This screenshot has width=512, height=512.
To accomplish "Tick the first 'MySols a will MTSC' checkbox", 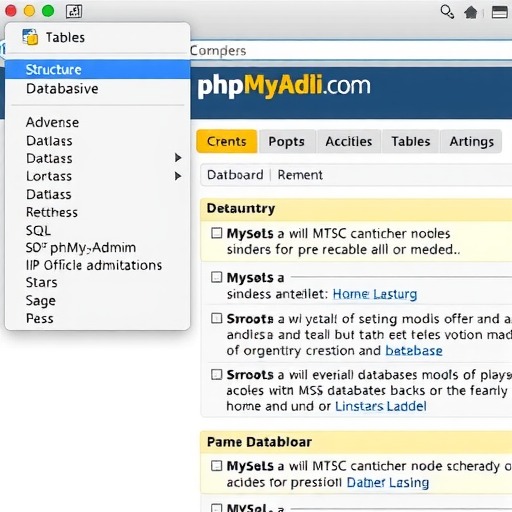I will click(217, 233).
